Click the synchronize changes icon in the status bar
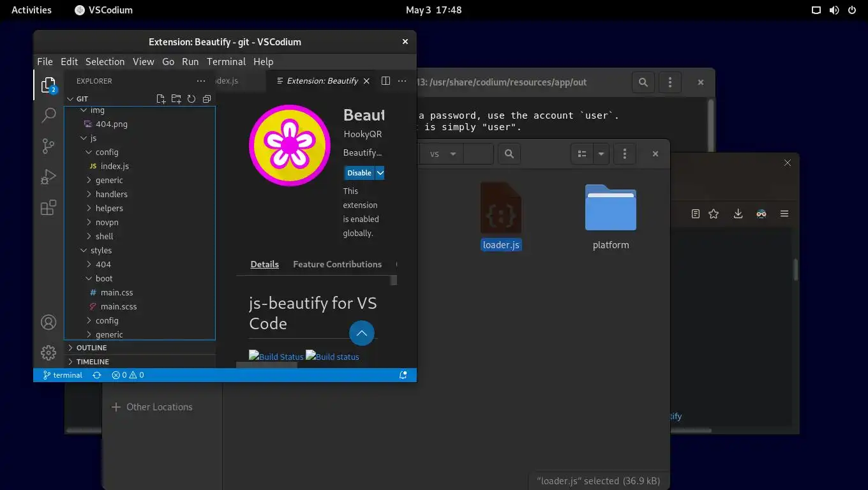This screenshot has height=490, width=868. point(97,375)
